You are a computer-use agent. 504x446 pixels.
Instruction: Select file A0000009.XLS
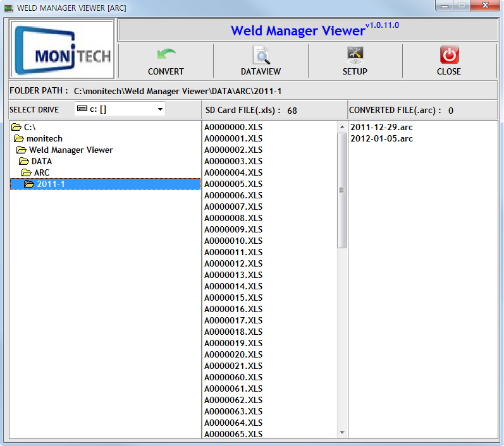pyautogui.click(x=233, y=229)
